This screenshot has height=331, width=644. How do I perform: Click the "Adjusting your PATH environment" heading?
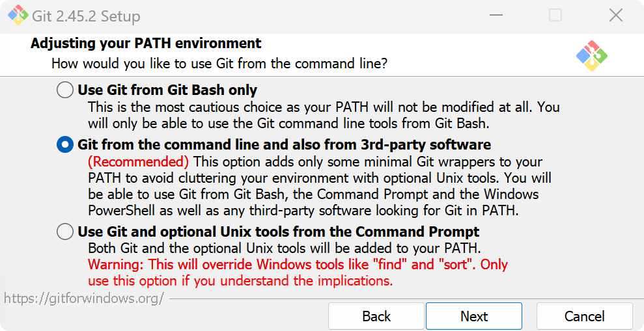tap(146, 44)
